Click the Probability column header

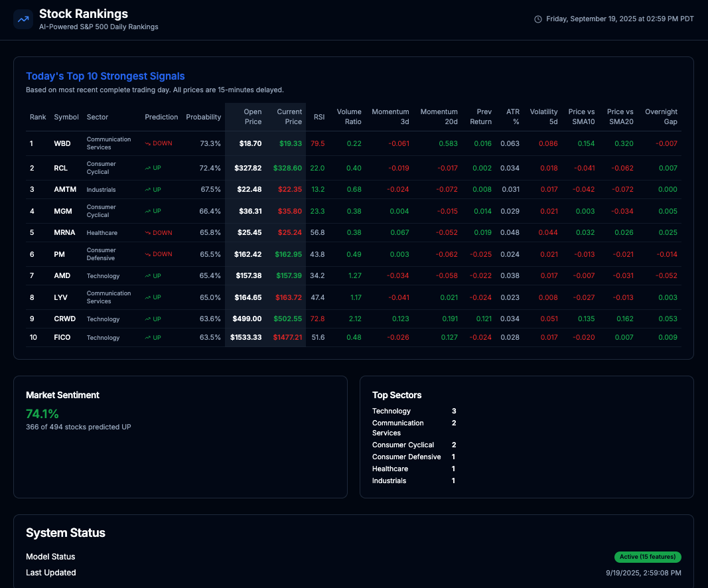click(203, 117)
